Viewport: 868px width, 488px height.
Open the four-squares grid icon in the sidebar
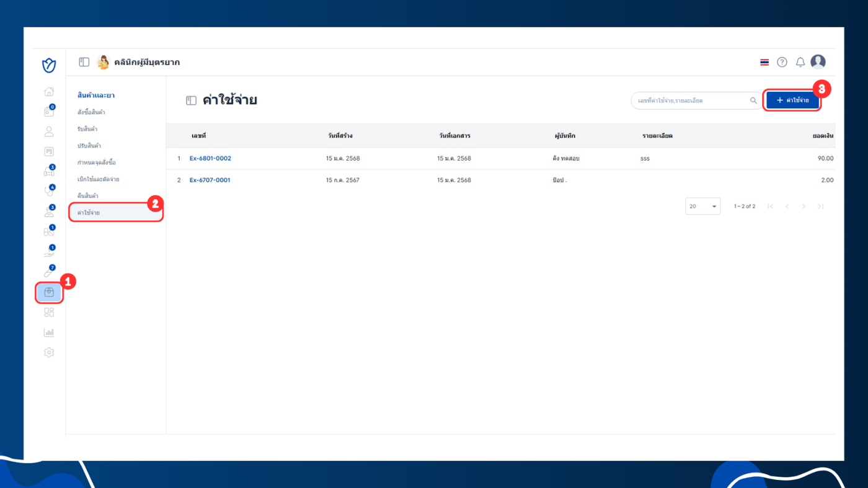tap(49, 313)
